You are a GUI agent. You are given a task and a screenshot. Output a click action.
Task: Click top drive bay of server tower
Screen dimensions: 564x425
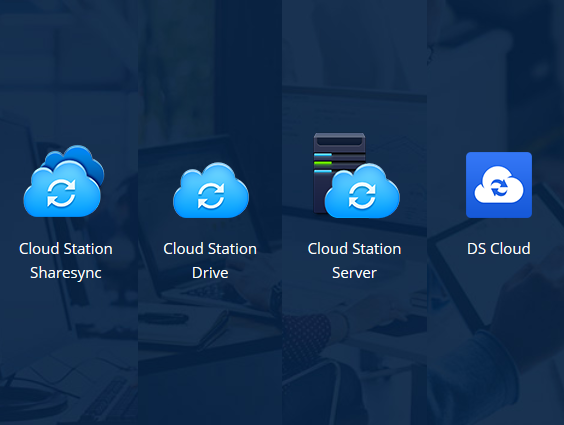(339, 141)
